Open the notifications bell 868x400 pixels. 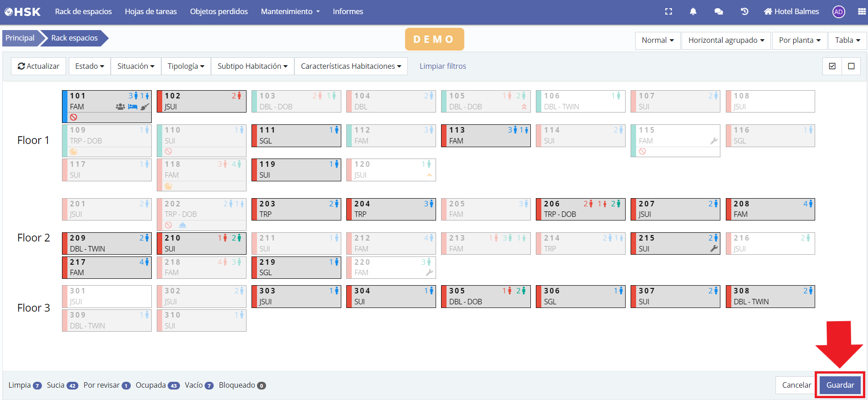(x=693, y=12)
